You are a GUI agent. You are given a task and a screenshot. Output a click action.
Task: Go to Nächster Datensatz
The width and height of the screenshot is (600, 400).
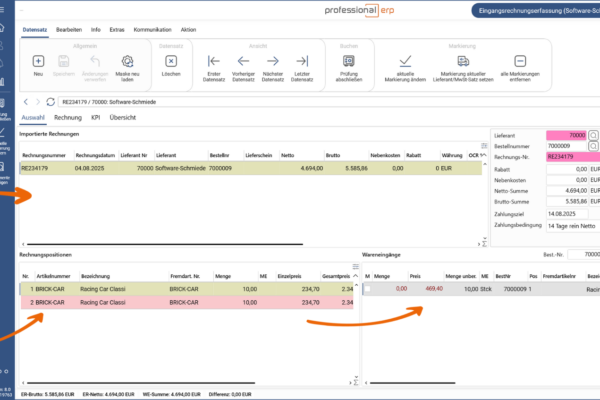273,61
